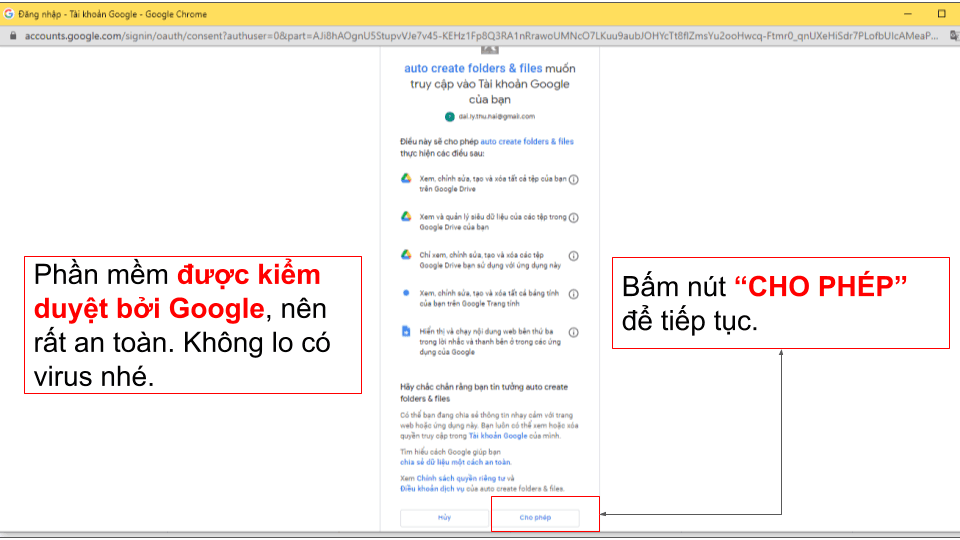Screen dimensions: 960x540
Task: Click info icon for third-party web content permission
Action: point(574,332)
